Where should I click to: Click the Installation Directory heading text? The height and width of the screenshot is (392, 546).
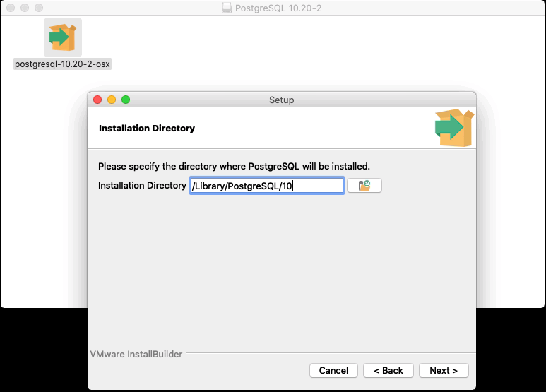147,128
